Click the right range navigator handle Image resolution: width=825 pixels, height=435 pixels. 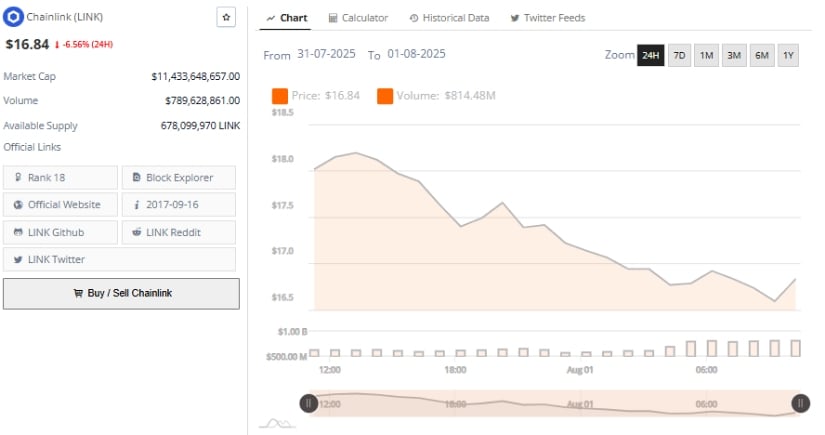(x=800, y=403)
